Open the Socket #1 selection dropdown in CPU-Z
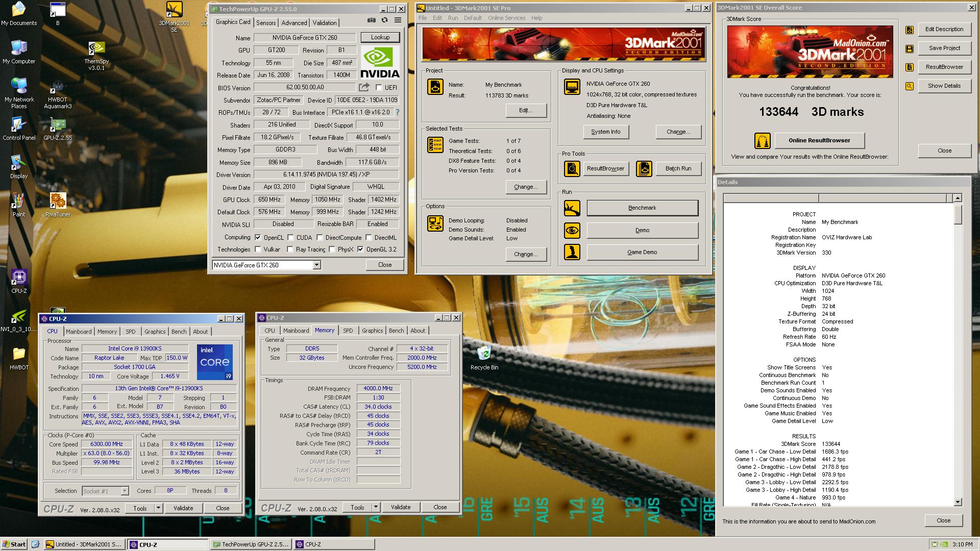Viewport: 980px width, 551px height. (125, 491)
